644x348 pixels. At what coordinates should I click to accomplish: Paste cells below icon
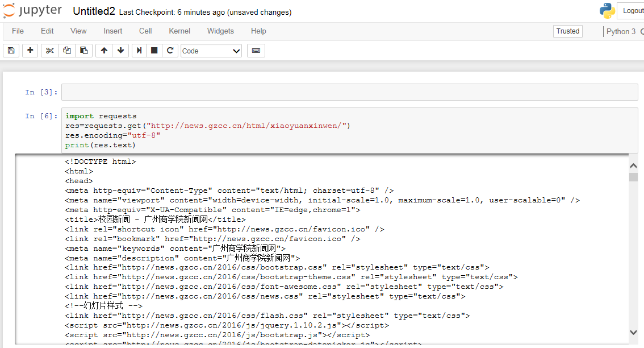tap(84, 51)
